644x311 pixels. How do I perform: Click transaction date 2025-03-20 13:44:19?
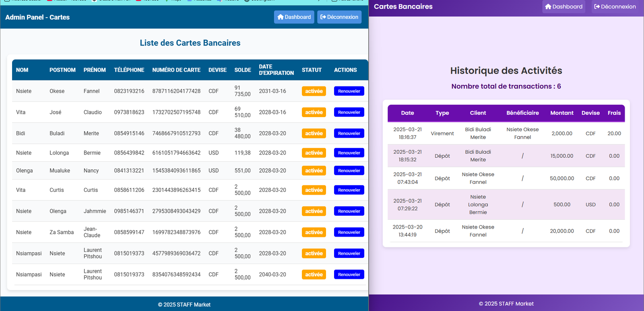[407, 231]
